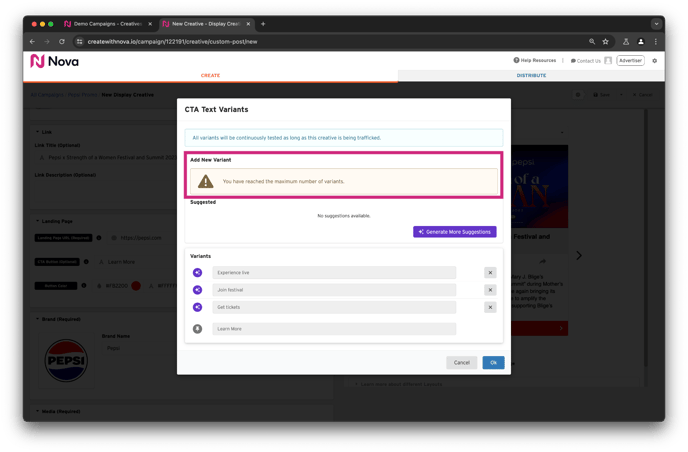Remove the "Experience live" variant
Image resolution: width=688 pixels, height=452 pixels.
coord(490,273)
